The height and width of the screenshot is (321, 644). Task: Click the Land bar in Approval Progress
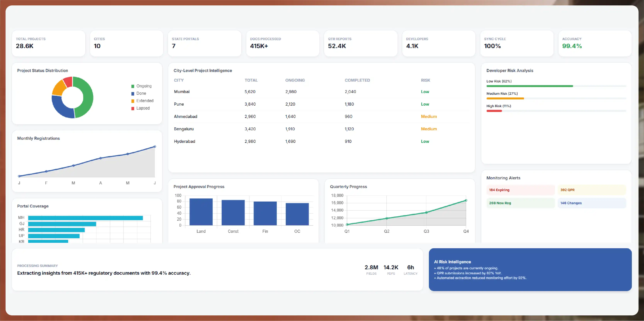[x=201, y=212]
